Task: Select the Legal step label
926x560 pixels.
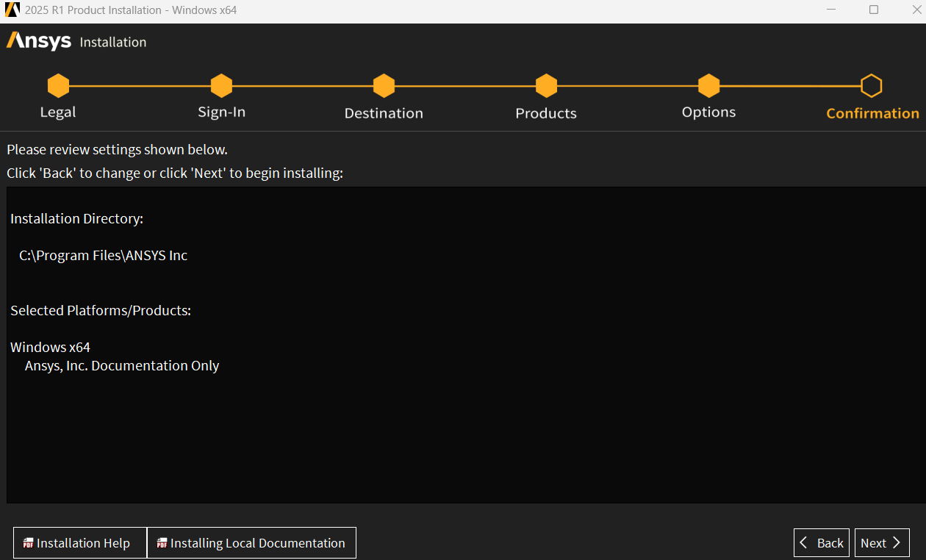Action: click(x=58, y=112)
